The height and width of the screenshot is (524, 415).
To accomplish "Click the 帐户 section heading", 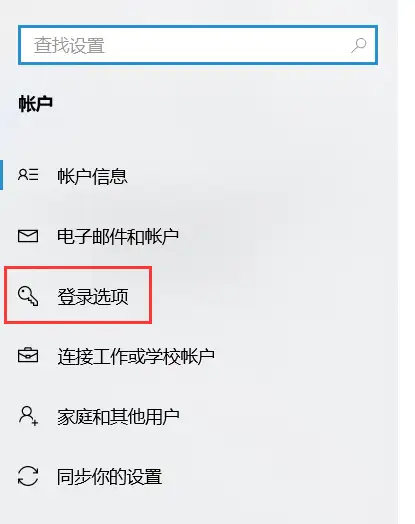I will tap(35, 103).
